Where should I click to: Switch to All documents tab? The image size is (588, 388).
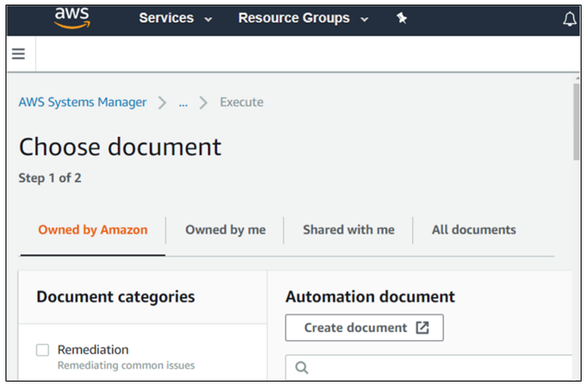point(474,230)
